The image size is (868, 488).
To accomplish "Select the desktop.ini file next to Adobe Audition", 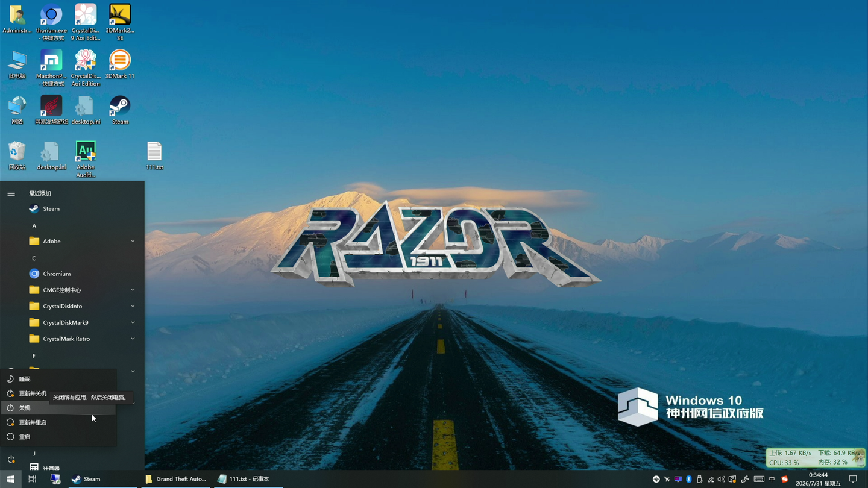I will tap(51, 156).
